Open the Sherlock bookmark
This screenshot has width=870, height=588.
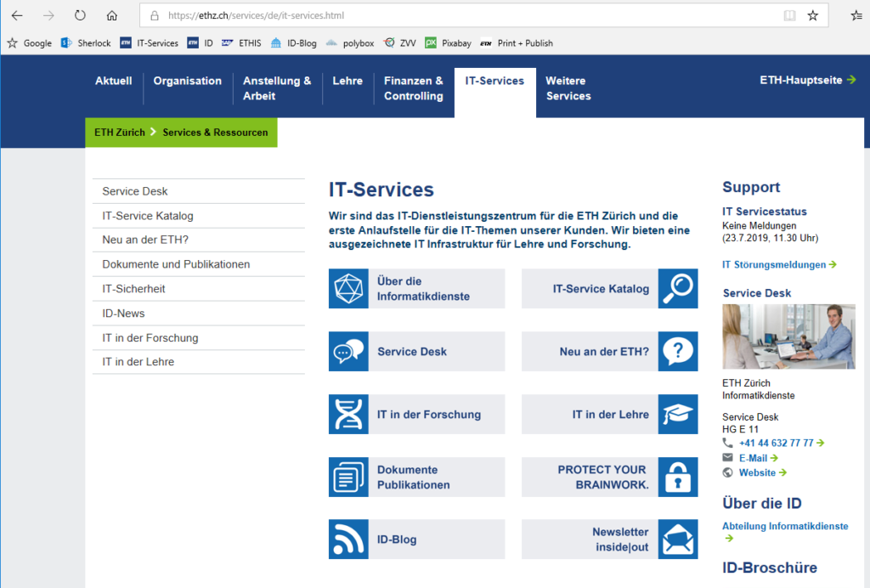86,43
